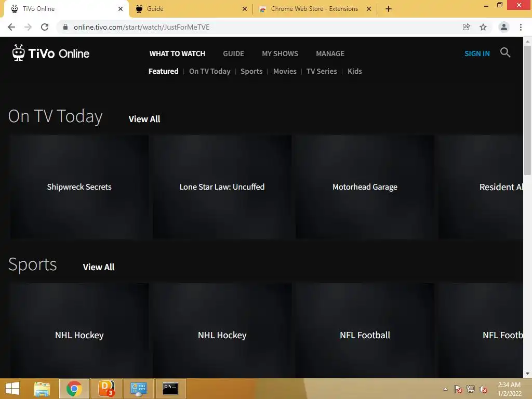Open the MANAGE nav item

pos(330,54)
